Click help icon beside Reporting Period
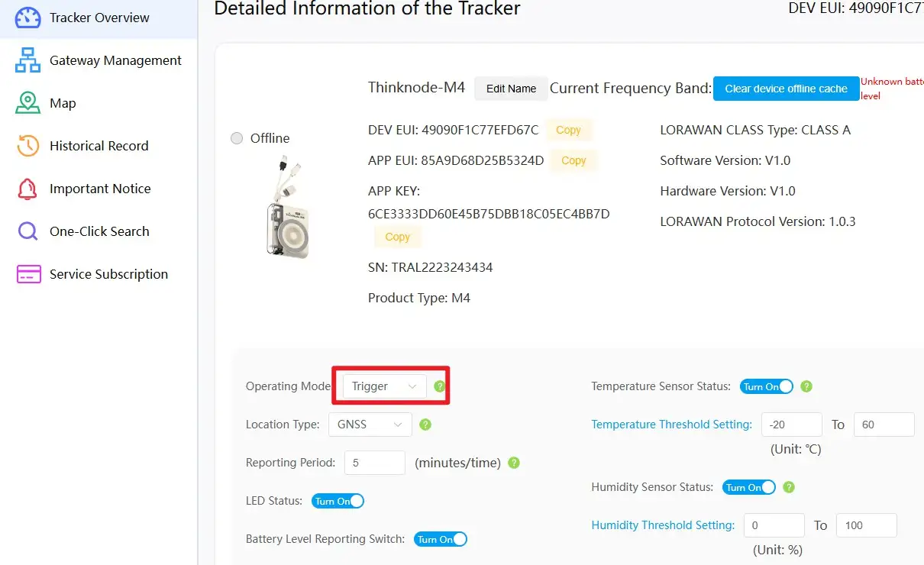Viewport: 924px width, 565px height. [x=514, y=463]
